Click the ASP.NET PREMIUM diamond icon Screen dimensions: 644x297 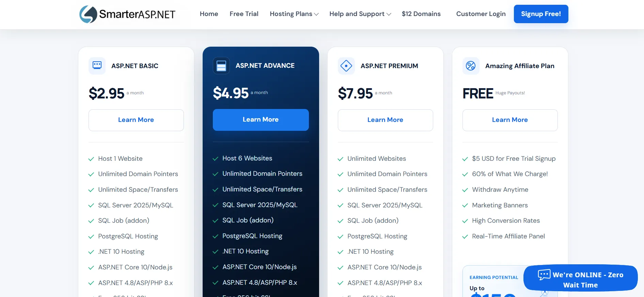(x=346, y=66)
